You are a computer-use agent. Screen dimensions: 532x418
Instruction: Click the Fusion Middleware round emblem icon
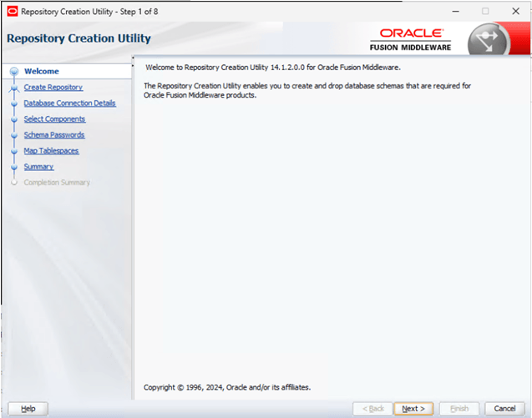coord(488,41)
